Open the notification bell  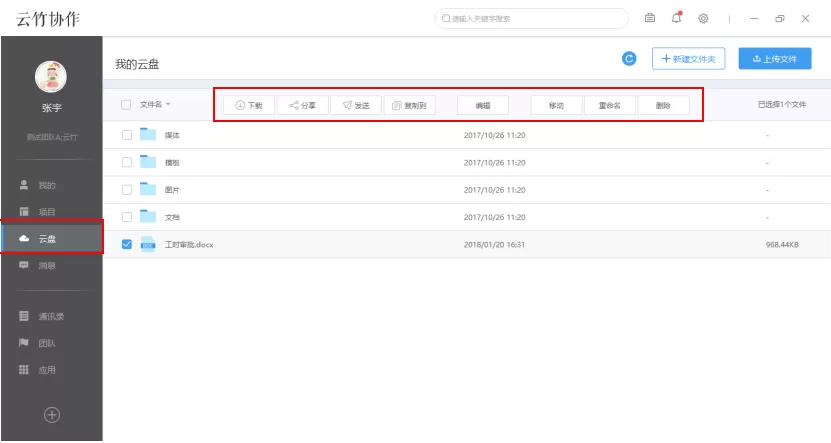[676, 18]
